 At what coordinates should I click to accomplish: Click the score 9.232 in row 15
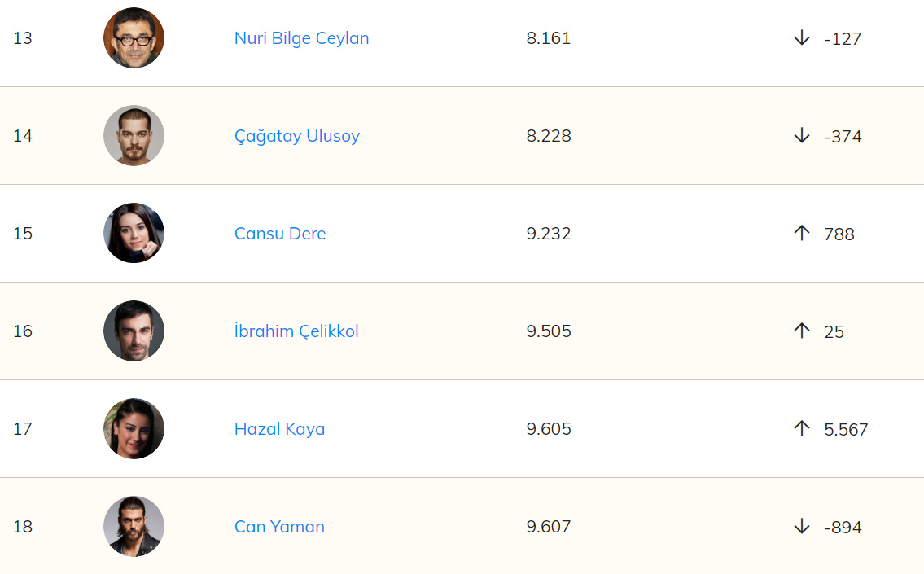point(549,234)
